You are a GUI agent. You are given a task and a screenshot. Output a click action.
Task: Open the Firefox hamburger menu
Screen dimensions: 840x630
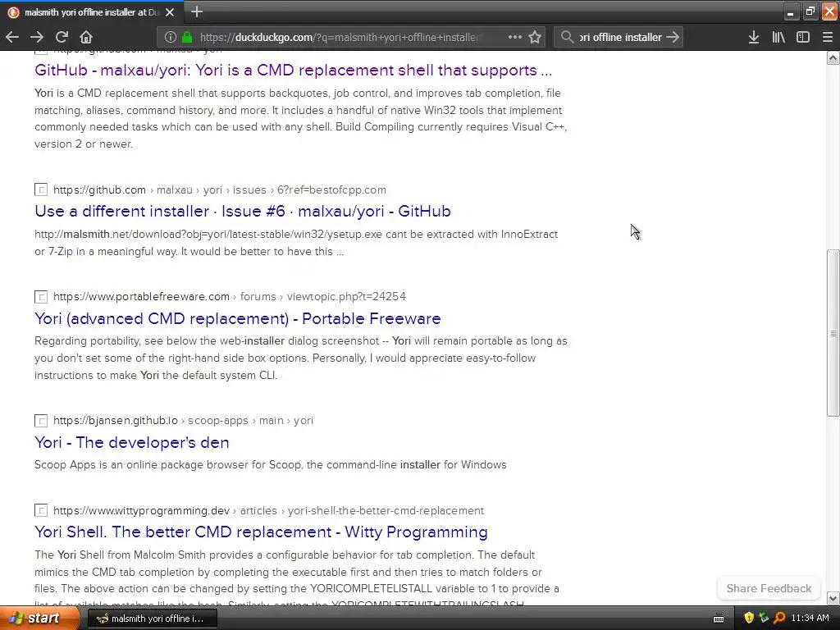(827, 37)
